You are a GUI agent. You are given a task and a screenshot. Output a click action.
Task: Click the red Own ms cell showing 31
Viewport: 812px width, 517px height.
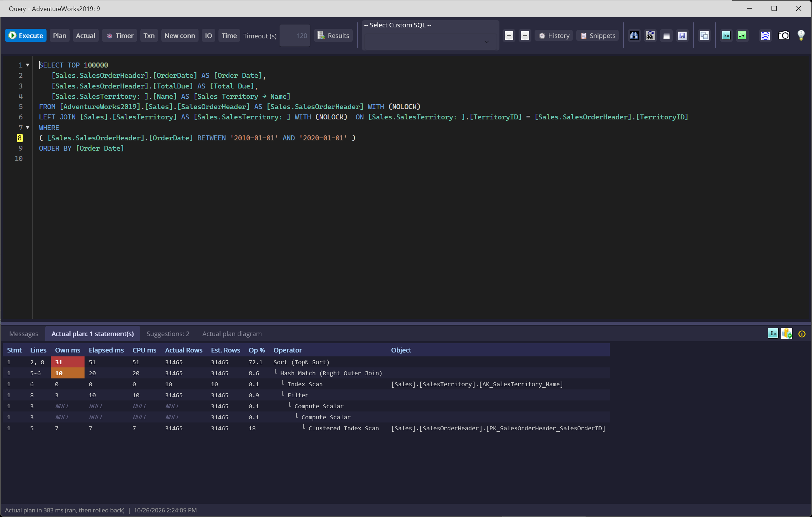[x=67, y=362]
